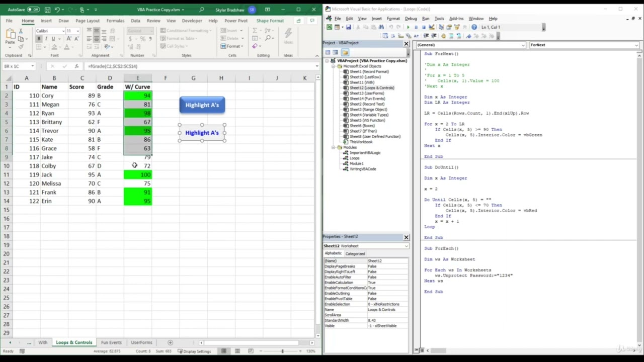Image resolution: width=644 pixels, height=362 pixels.
Task: Click the Format Painter brush in Excel
Action: tap(21, 46)
